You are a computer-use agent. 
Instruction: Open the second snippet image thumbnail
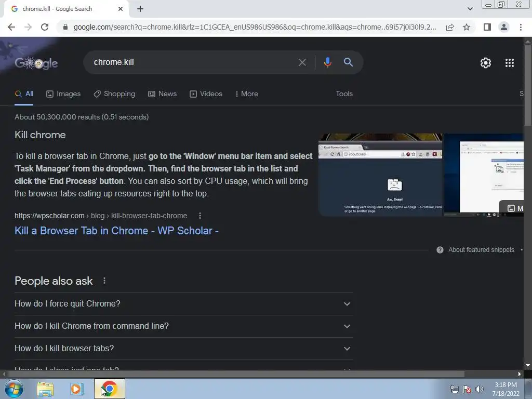[484, 175]
